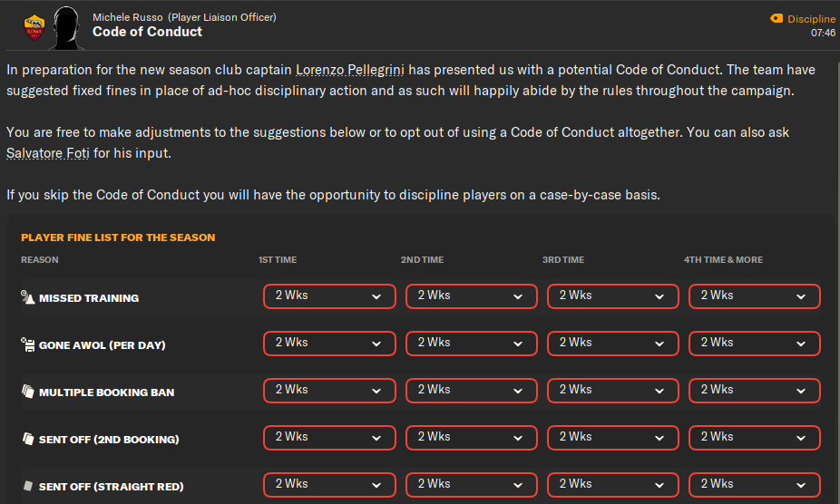Expand Multiple Booking Ban 2nd Time dropdown
The width and height of the screenshot is (840, 504).
[x=472, y=390]
